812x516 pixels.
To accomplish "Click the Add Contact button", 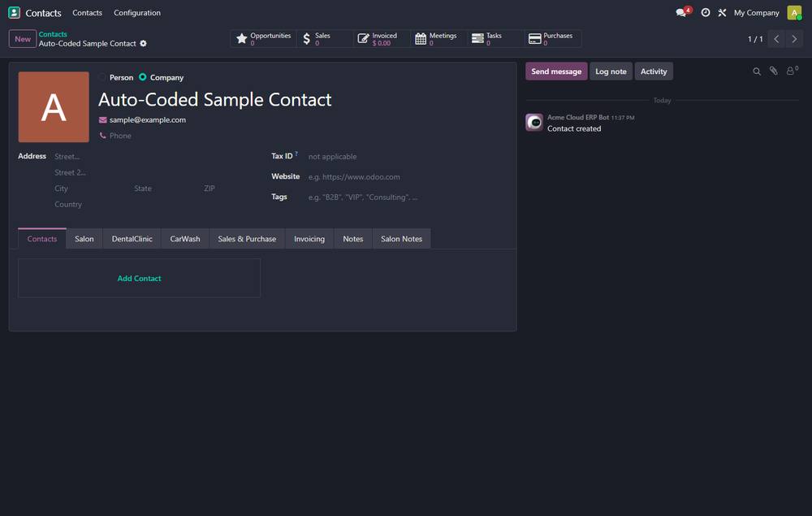I will click(x=139, y=278).
